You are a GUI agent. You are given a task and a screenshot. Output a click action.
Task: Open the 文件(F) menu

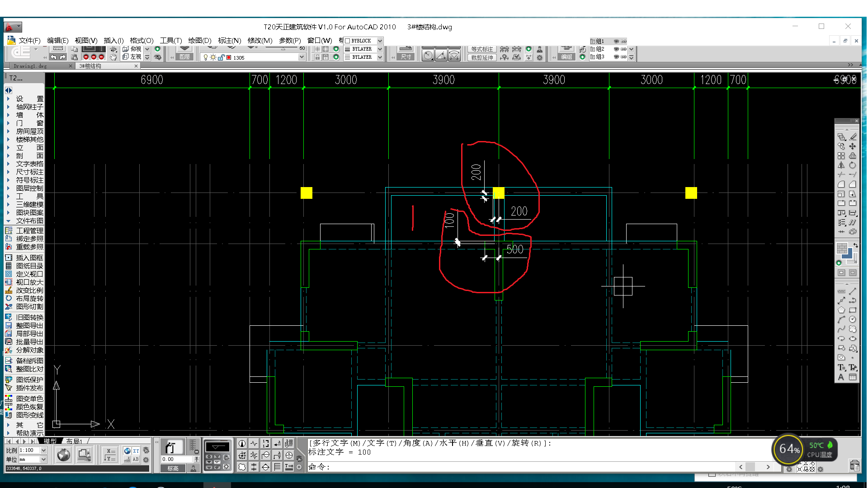coord(29,40)
